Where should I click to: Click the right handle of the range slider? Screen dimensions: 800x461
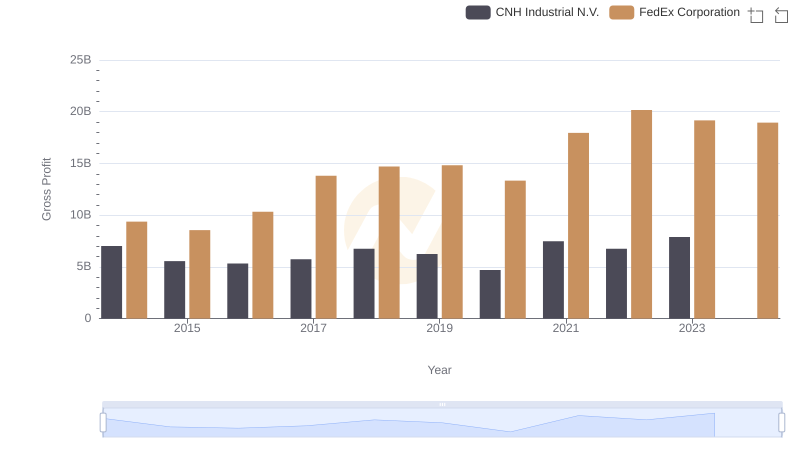click(781, 422)
